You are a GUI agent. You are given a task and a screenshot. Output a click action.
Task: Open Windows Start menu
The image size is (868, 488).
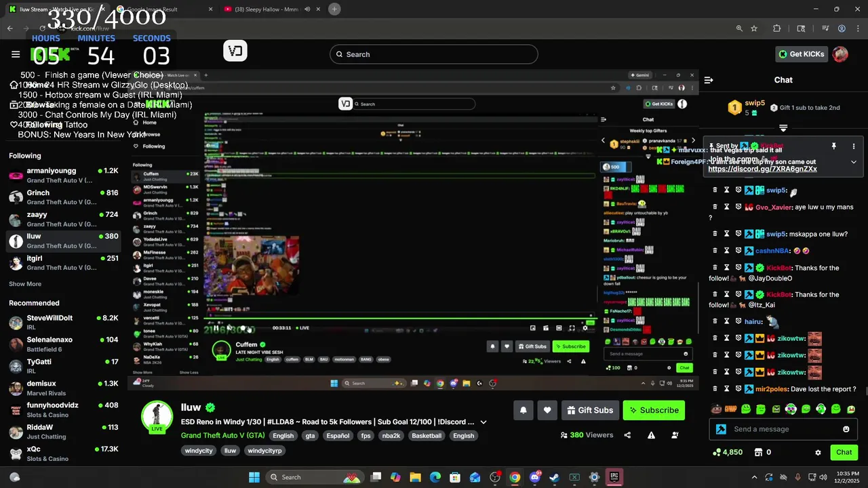click(x=254, y=477)
